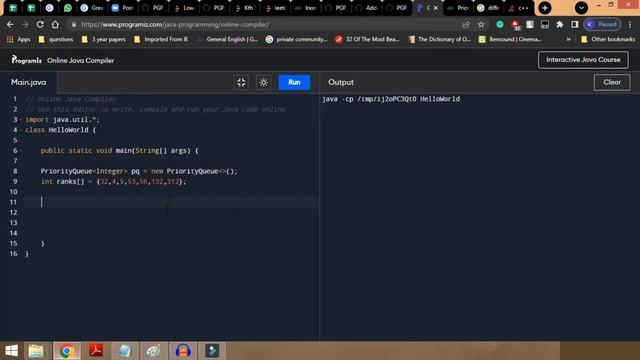Bookmark this page with star icon
The width and height of the screenshot is (640, 360).
click(481, 24)
